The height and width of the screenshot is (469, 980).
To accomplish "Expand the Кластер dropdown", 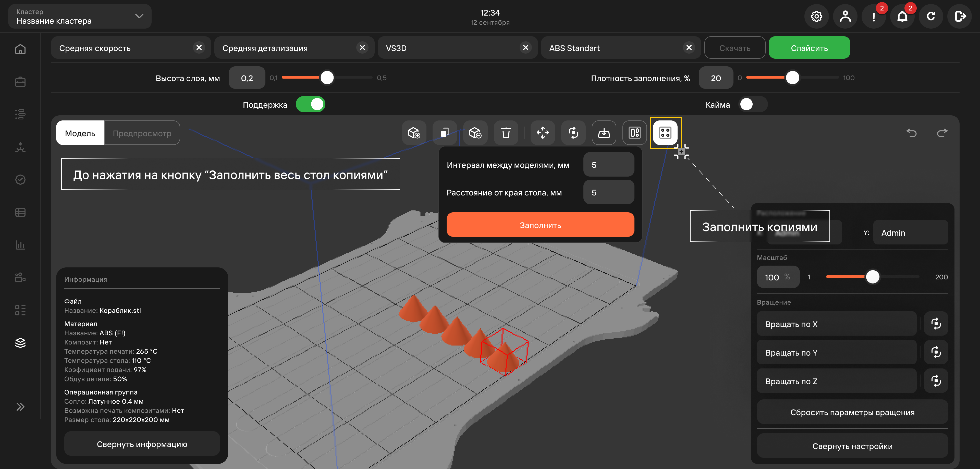I will coord(80,16).
